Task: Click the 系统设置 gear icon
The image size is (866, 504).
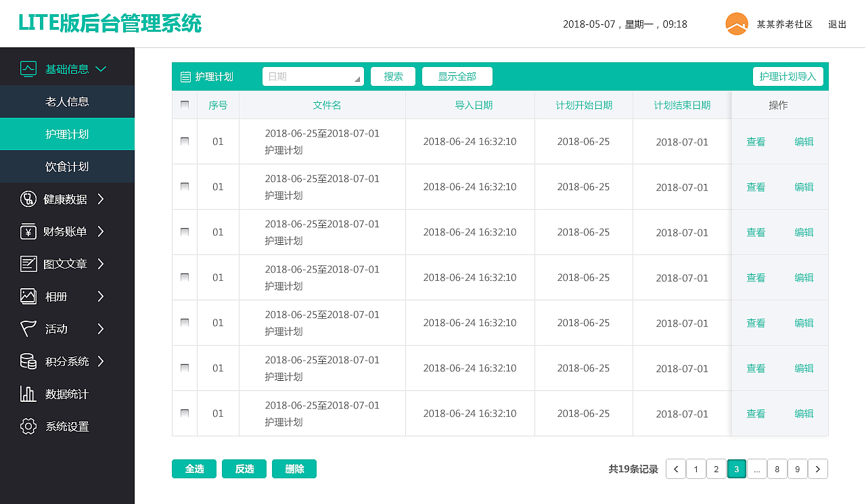Action: pyautogui.click(x=28, y=426)
